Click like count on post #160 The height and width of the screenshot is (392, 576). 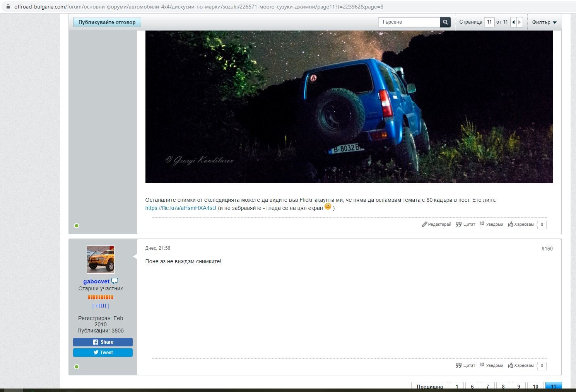(x=542, y=366)
